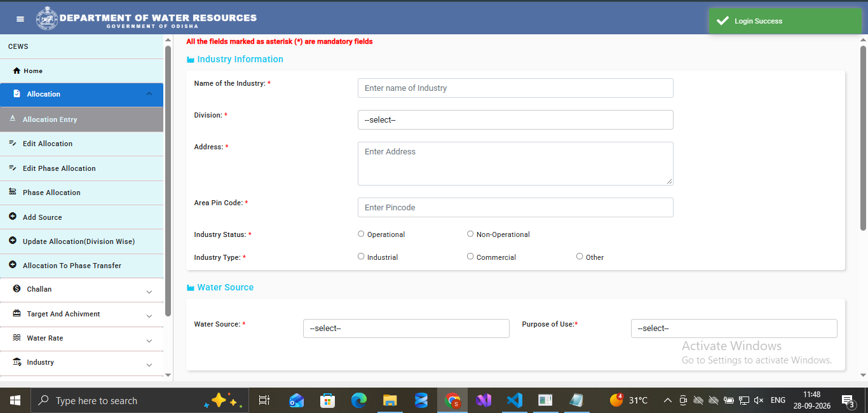868x413 pixels.
Task: Collapse the Allocation menu chevron
Action: pos(149,94)
